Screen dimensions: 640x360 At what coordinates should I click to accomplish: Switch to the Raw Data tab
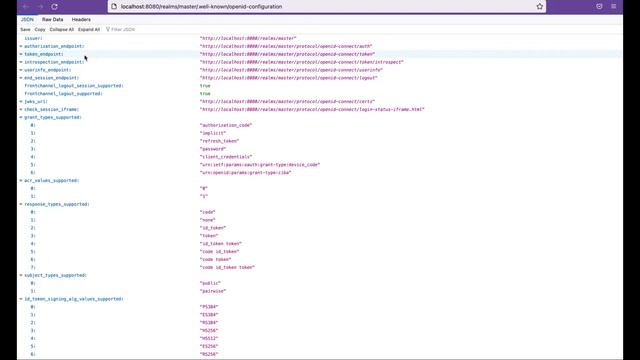pos(53,20)
